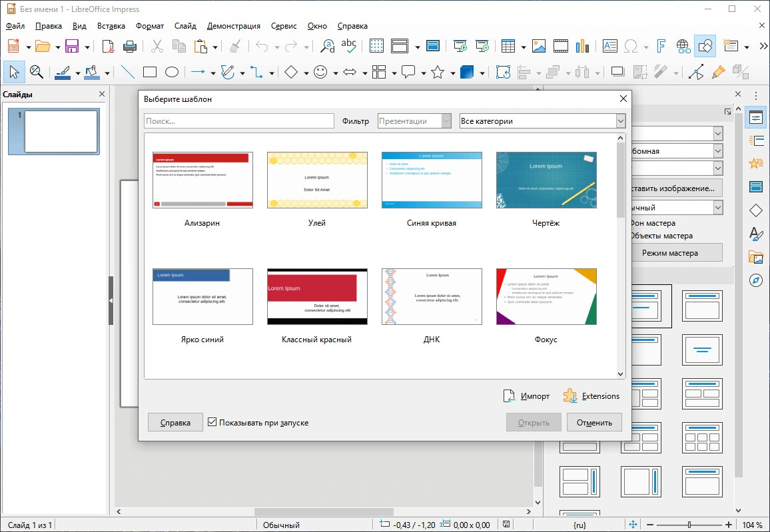Click the Open folder toolbar icon
The height and width of the screenshot is (532, 770).
tap(43, 46)
